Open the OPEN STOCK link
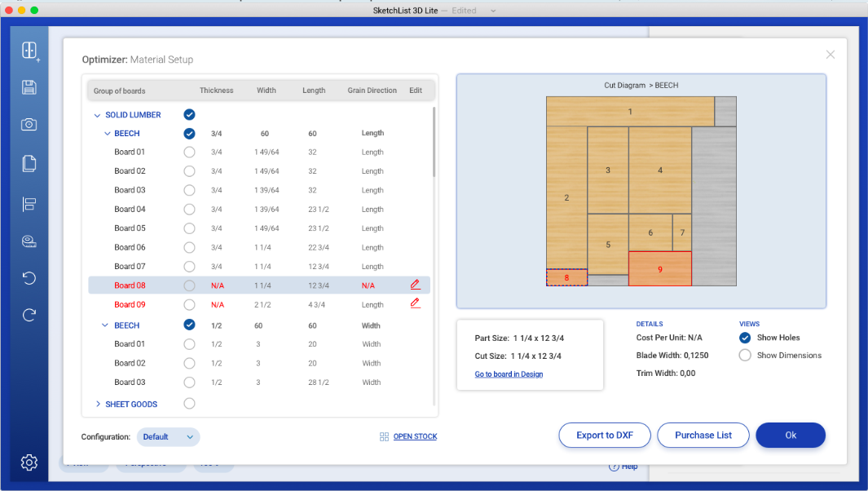868x491 pixels. click(x=415, y=436)
